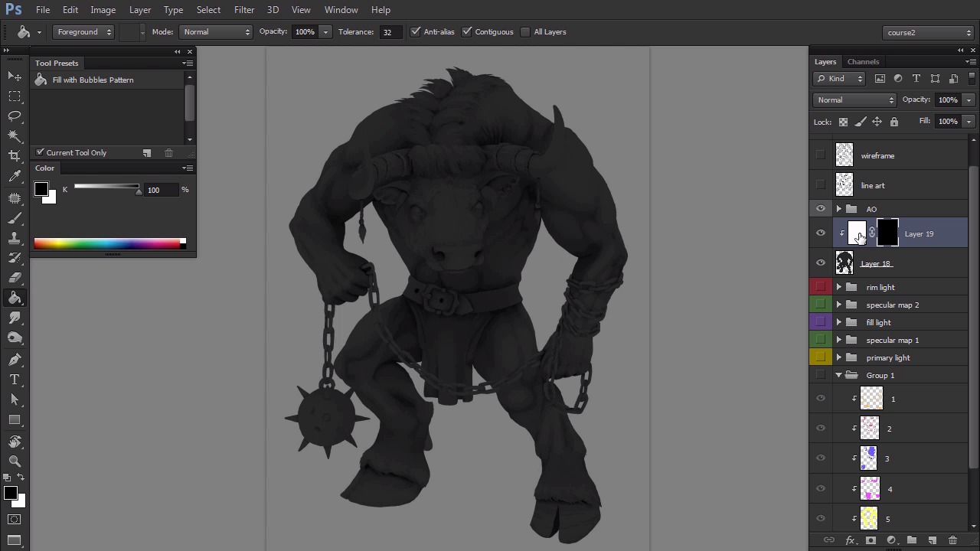Switch to the Channels tab

[863, 62]
